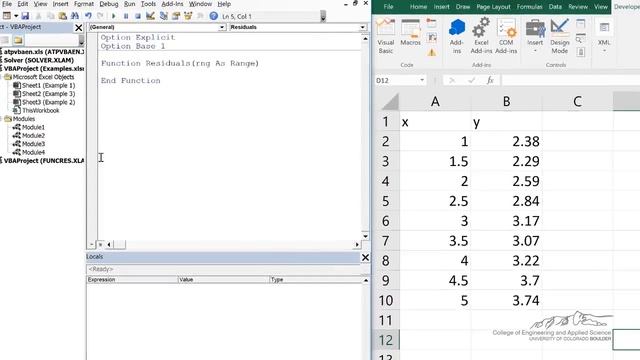
Task: Collapse the Modules folder
Action: coord(1,119)
